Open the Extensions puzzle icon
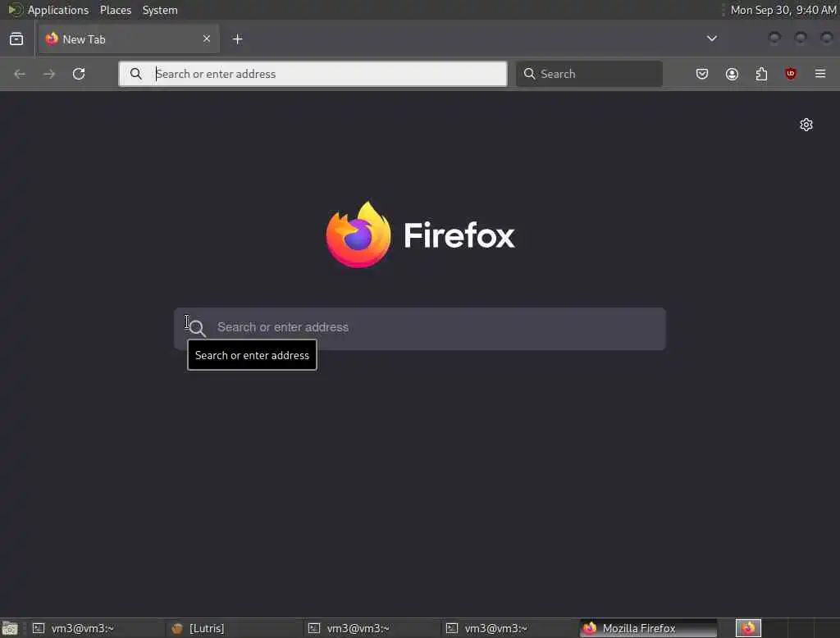Viewport: 840px width, 638px height. point(761,73)
